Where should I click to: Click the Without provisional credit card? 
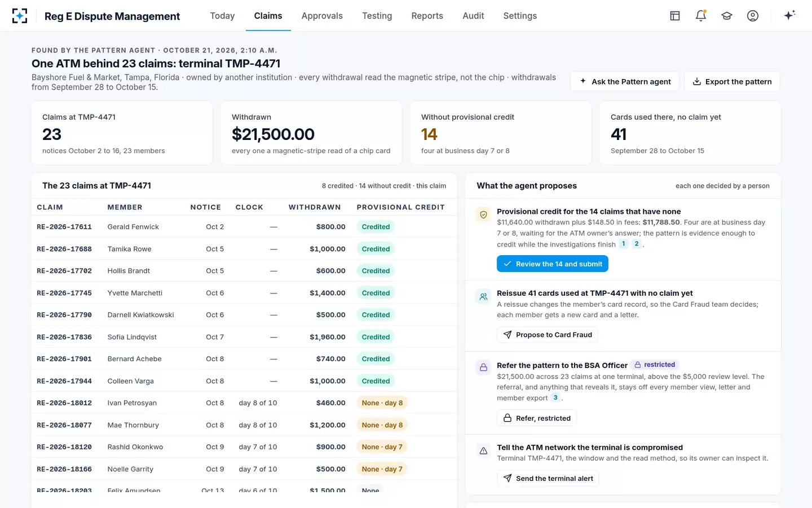point(500,133)
